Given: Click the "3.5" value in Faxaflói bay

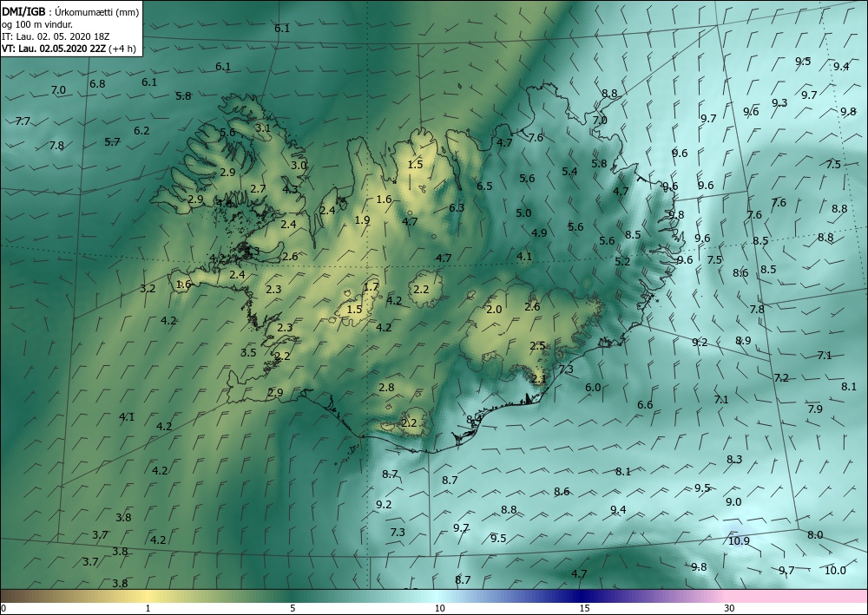Looking at the screenshot, I should [x=248, y=352].
